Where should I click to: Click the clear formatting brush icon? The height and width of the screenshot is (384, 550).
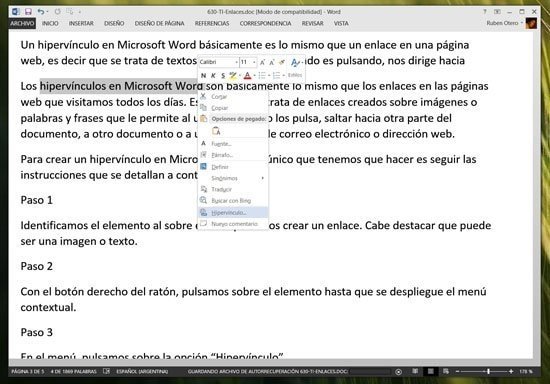[x=281, y=62]
